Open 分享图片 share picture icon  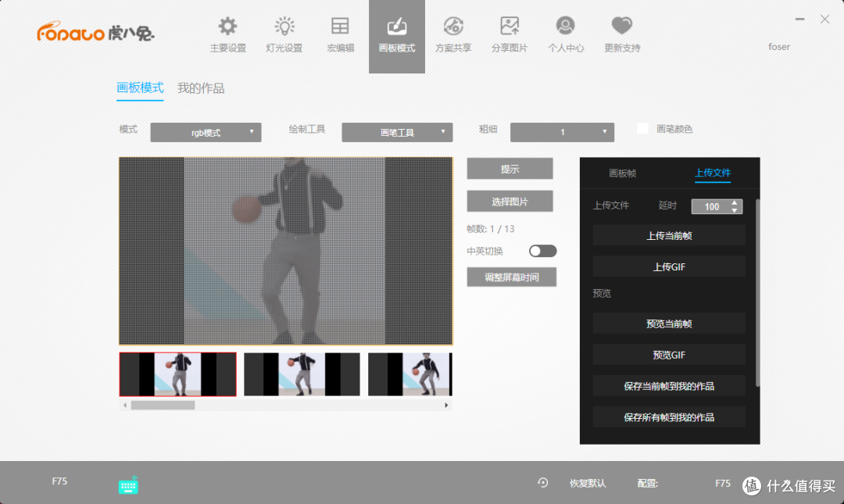[x=510, y=26]
